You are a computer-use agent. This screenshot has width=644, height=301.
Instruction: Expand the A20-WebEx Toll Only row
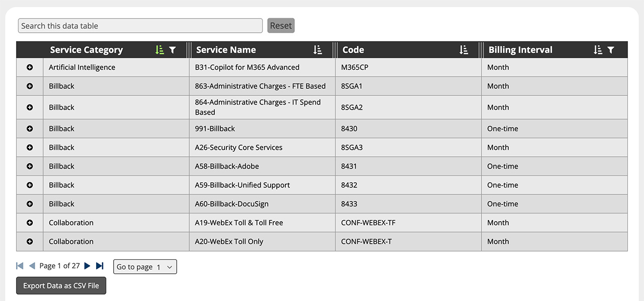tap(29, 241)
